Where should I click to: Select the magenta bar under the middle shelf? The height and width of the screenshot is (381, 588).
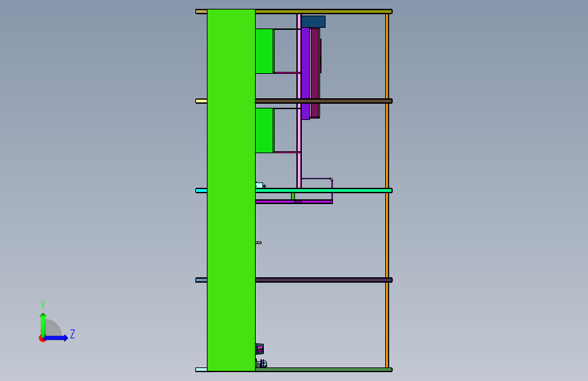[294, 202]
